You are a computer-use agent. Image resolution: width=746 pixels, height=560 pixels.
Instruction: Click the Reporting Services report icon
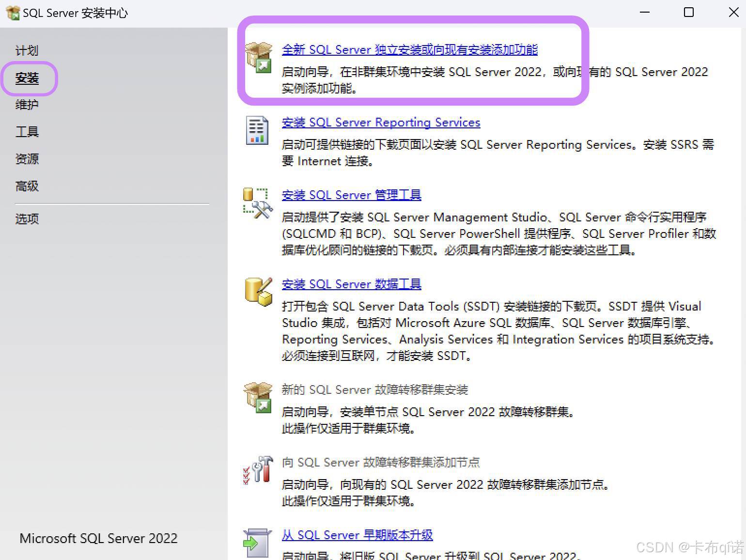tap(257, 130)
